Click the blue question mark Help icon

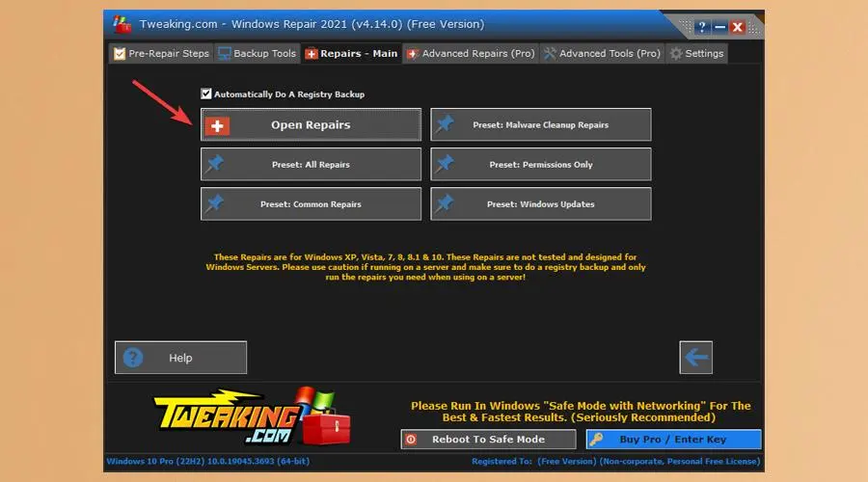(133, 358)
